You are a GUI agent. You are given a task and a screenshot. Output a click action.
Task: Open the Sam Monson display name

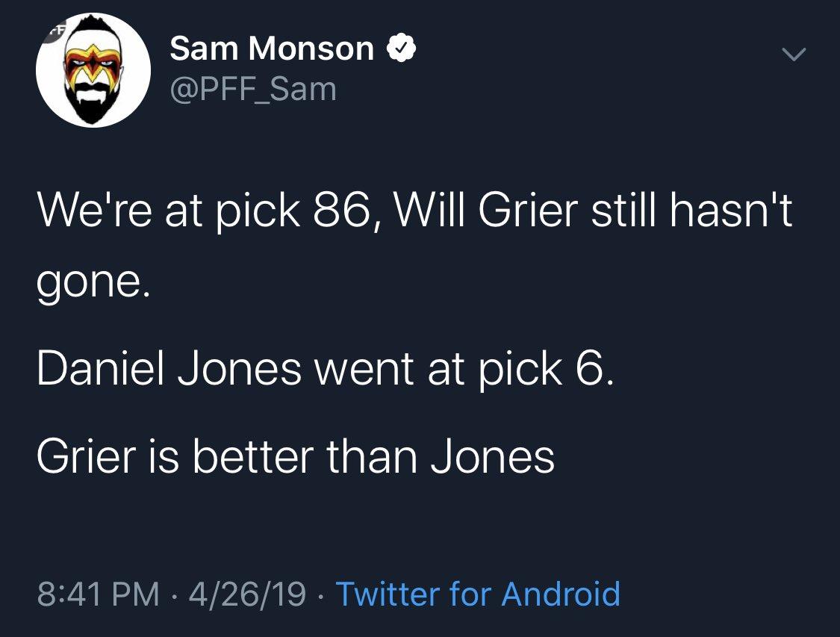[272, 49]
